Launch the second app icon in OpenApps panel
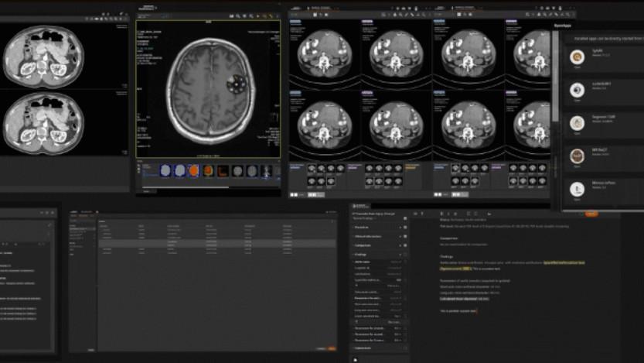Image resolution: width=644 pixels, height=363 pixels. [x=577, y=90]
